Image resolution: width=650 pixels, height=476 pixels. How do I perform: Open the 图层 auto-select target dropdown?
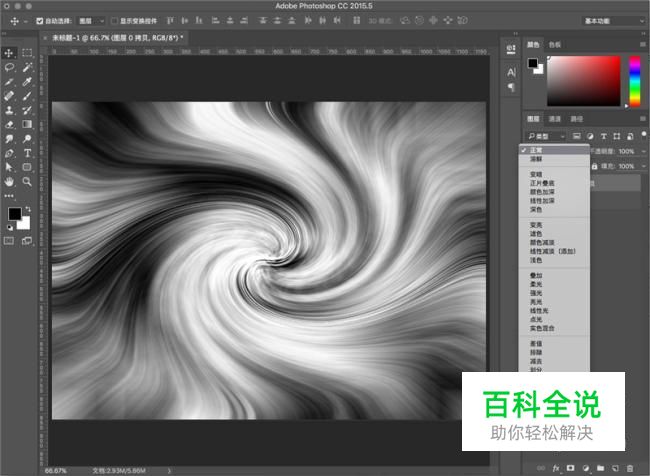[x=92, y=21]
